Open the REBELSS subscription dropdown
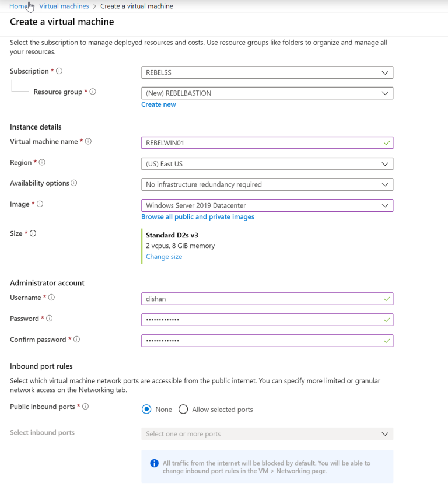The image size is (448, 493). pos(267,72)
